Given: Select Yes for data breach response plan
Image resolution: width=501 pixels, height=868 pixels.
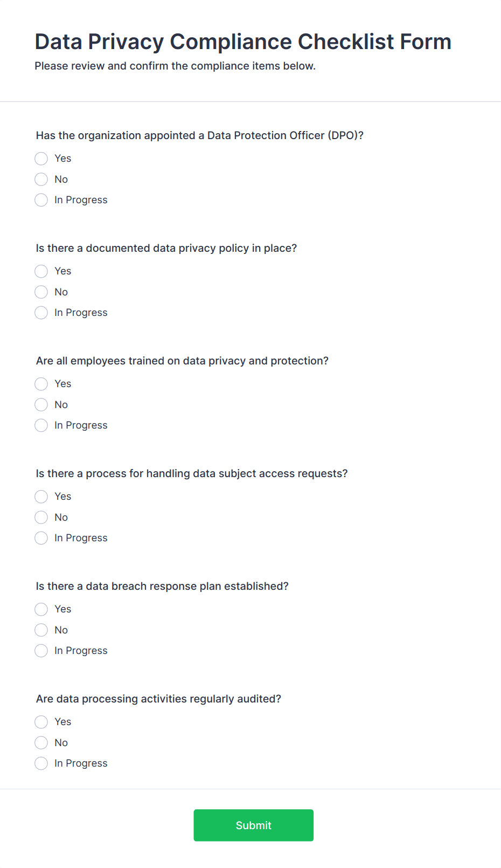Looking at the screenshot, I should point(41,609).
